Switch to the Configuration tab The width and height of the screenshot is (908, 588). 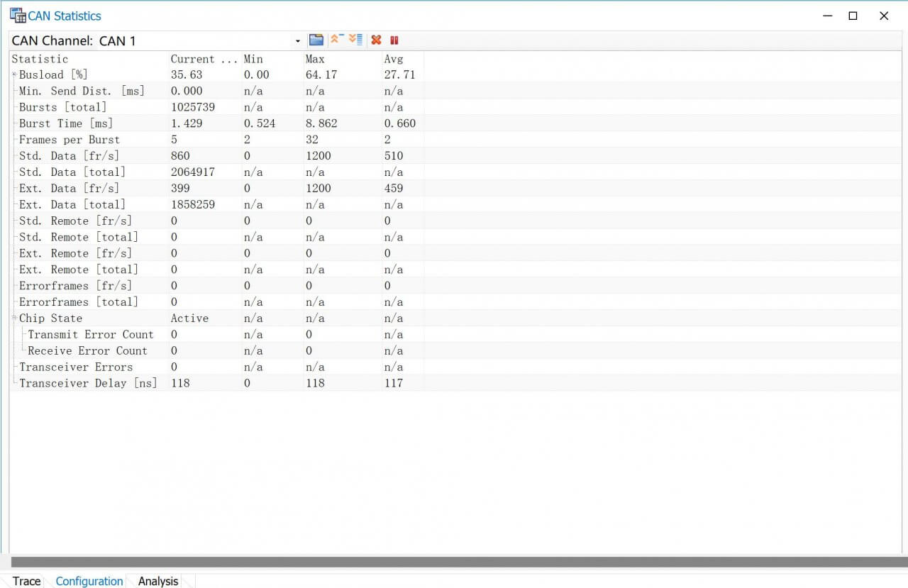click(x=89, y=581)
